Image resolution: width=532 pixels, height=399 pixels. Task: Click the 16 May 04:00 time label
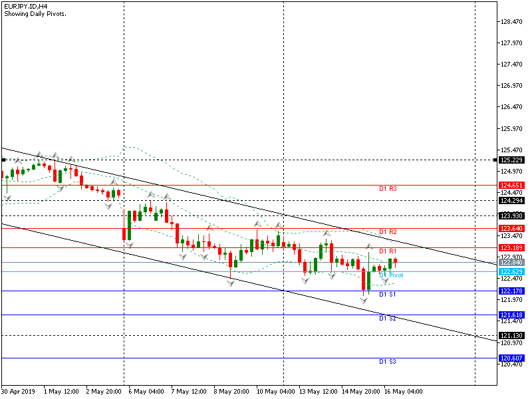coord(404,392)
